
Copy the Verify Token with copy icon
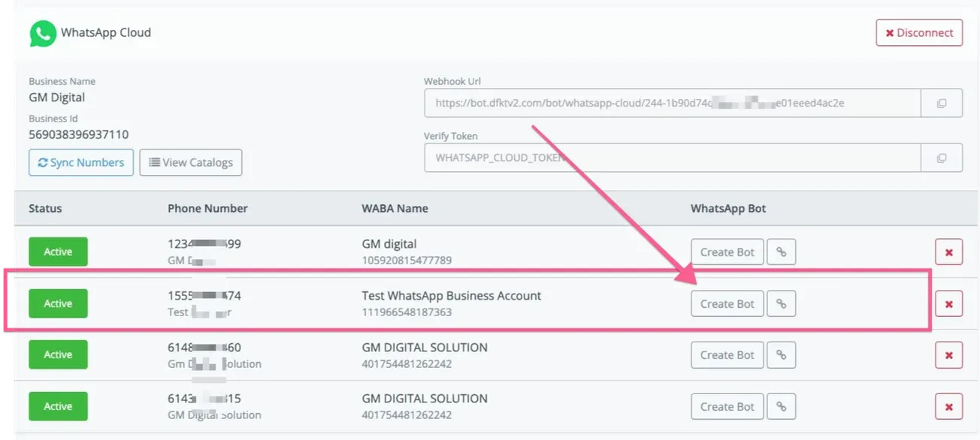click(942, 158)
